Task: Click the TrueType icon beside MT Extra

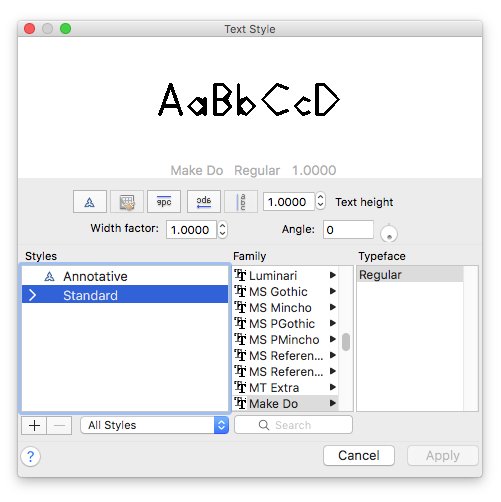Action: 240,387
